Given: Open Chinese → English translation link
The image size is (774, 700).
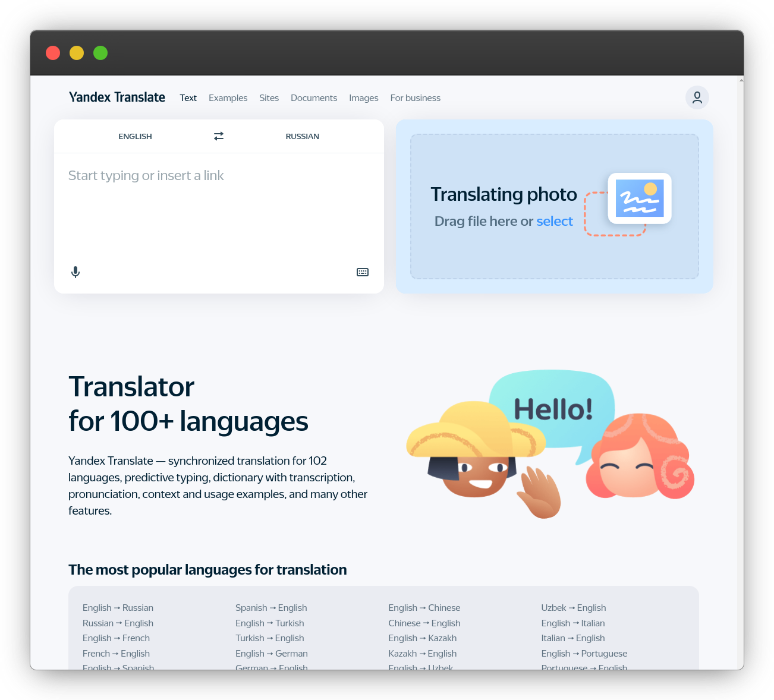Looking at the screenshot, I should coord(424,623).
